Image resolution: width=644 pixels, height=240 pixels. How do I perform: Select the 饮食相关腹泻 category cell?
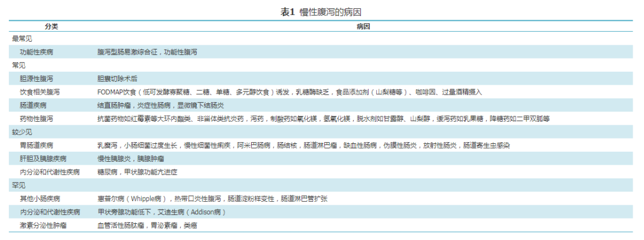coord(39,92)
